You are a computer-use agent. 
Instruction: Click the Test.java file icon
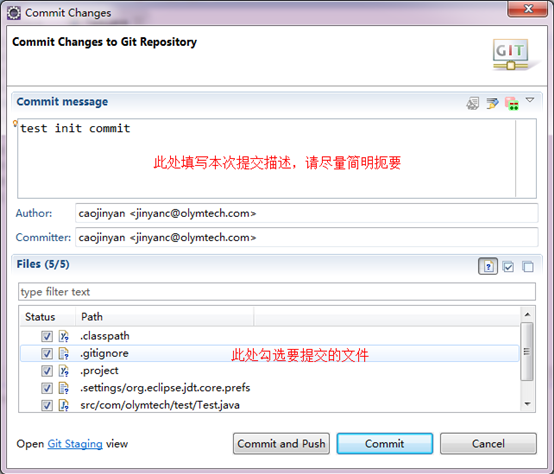(x=64, y=405)
